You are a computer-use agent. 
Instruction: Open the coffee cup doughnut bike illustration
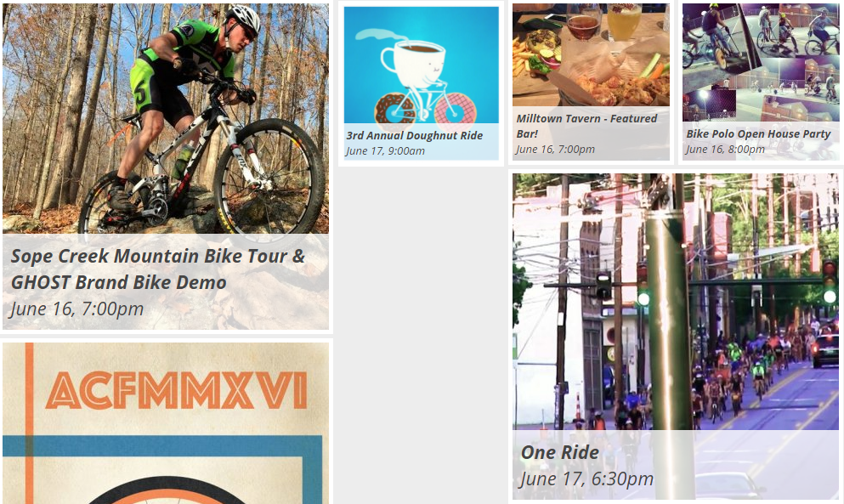(x=421, y=65)
